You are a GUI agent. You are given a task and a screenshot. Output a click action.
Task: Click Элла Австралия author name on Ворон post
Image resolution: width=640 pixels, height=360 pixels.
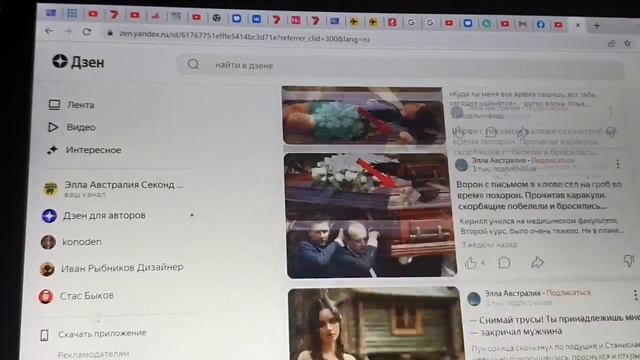click(x=498, y=160)
